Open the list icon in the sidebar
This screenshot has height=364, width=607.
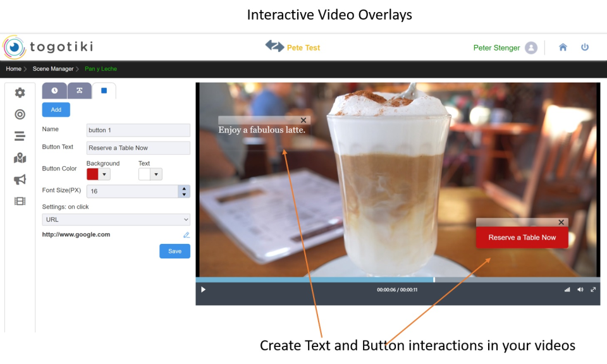19,136
